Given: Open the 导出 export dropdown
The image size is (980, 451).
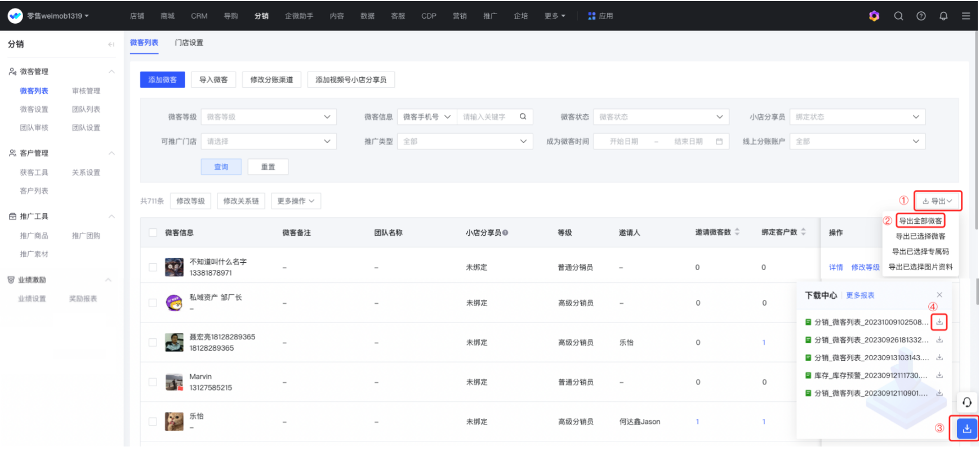Looking at the screenshot, I should pyautogui.click(x=937, y=201).
